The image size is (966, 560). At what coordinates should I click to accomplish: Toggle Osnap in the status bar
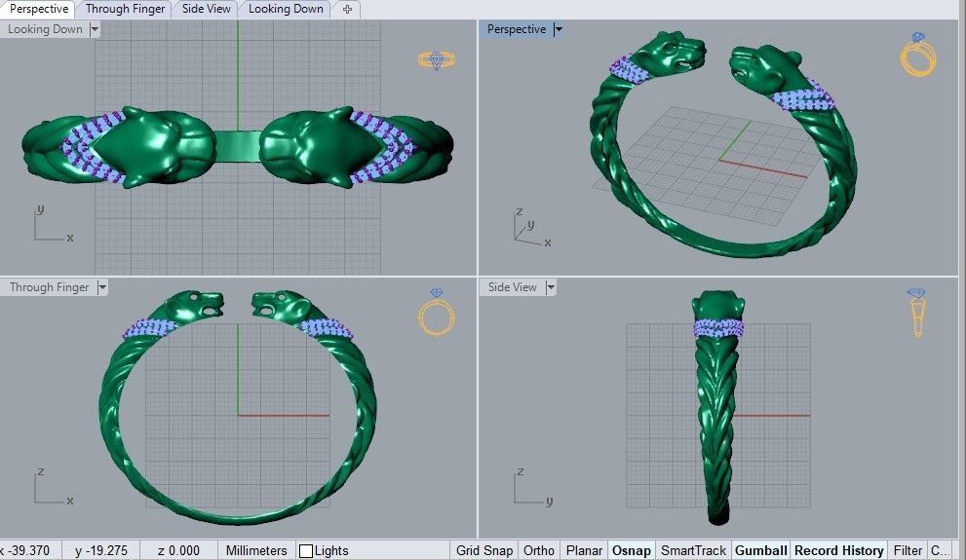pyautogui.click(x=631, y=550)
